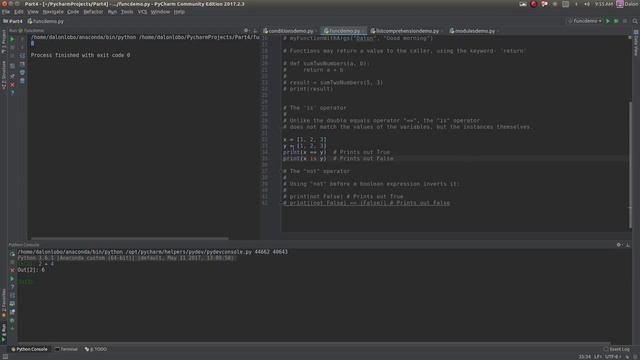Switch to listcomprehensiondemo.py tab

[x=407, y=31]
